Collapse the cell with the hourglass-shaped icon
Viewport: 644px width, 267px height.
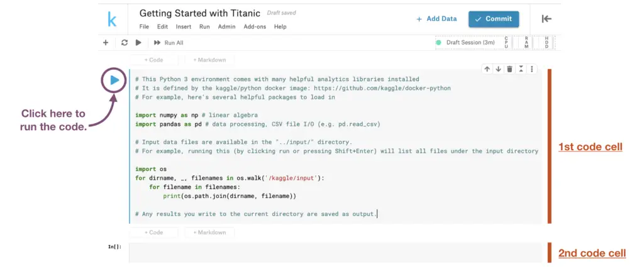(521, 69)
